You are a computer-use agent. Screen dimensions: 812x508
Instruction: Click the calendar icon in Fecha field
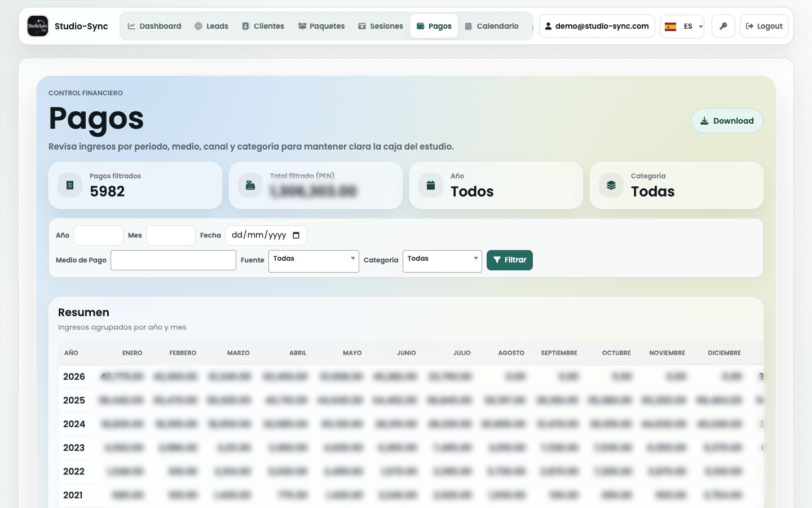click(296, 235)
